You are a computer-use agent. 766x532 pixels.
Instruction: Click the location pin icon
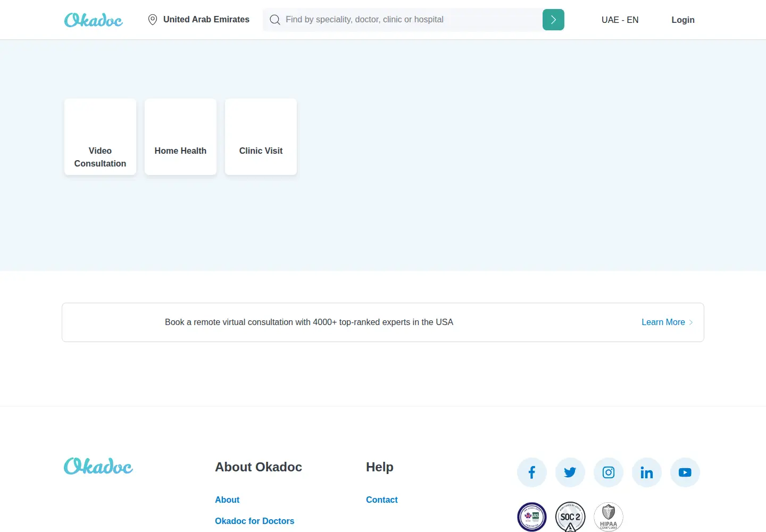tap(153, 20)
